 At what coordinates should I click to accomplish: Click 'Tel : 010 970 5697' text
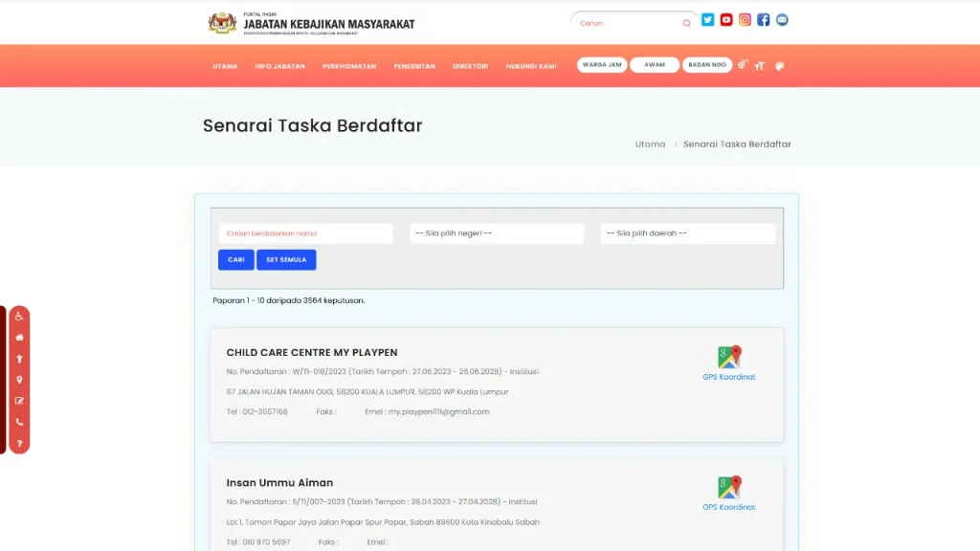258,542
